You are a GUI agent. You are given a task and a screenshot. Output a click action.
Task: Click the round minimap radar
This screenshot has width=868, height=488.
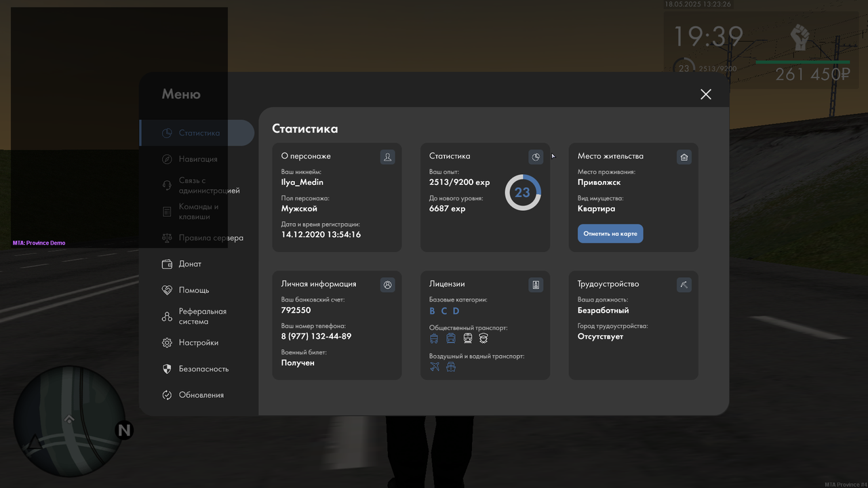69,422
